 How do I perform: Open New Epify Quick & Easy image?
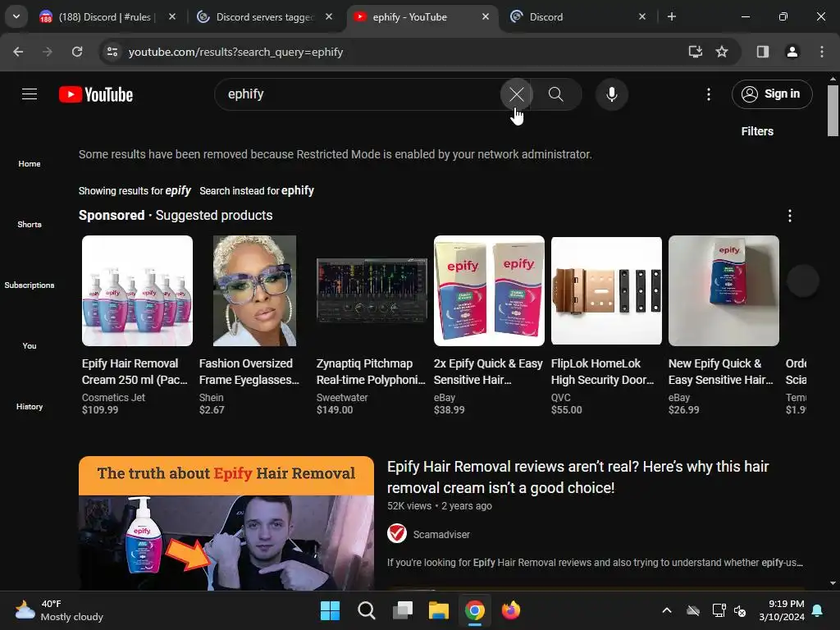[724, 291]
